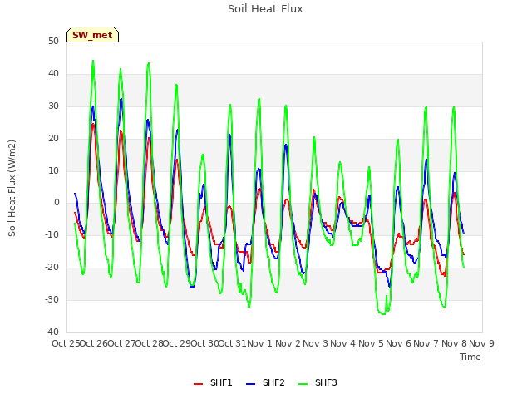
Task: Click the -20 y-axis tick label
Action: click(52, 268)
